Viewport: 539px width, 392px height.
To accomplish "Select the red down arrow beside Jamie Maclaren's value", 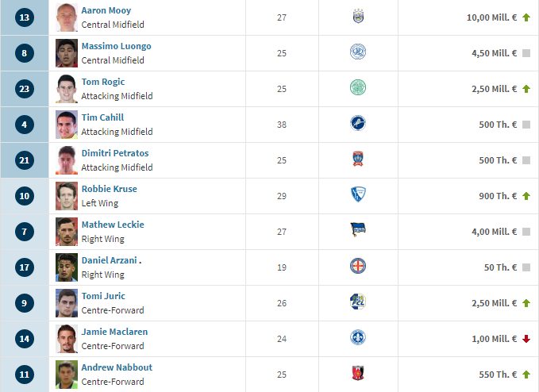I will [526, 339].
